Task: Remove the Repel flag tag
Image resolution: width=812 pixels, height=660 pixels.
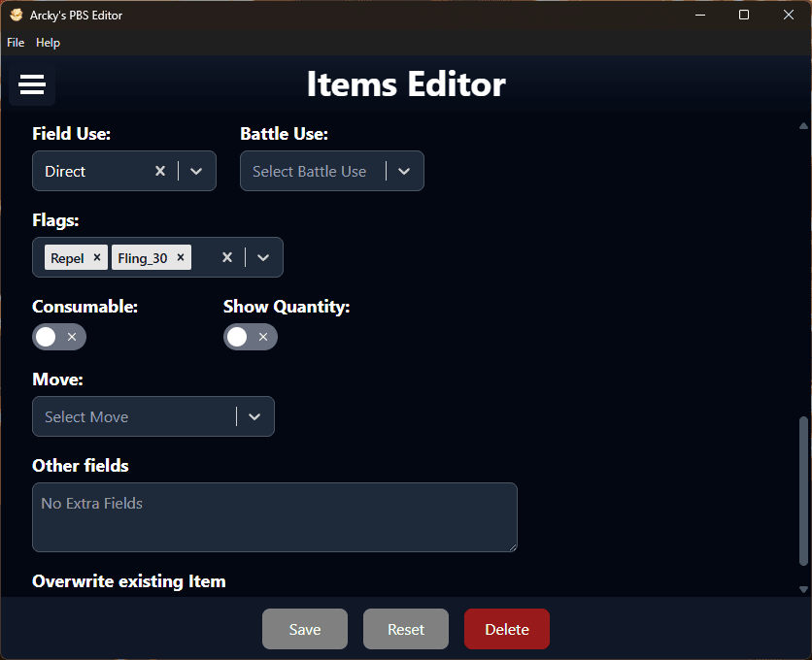Action: (x=97, y=257)
